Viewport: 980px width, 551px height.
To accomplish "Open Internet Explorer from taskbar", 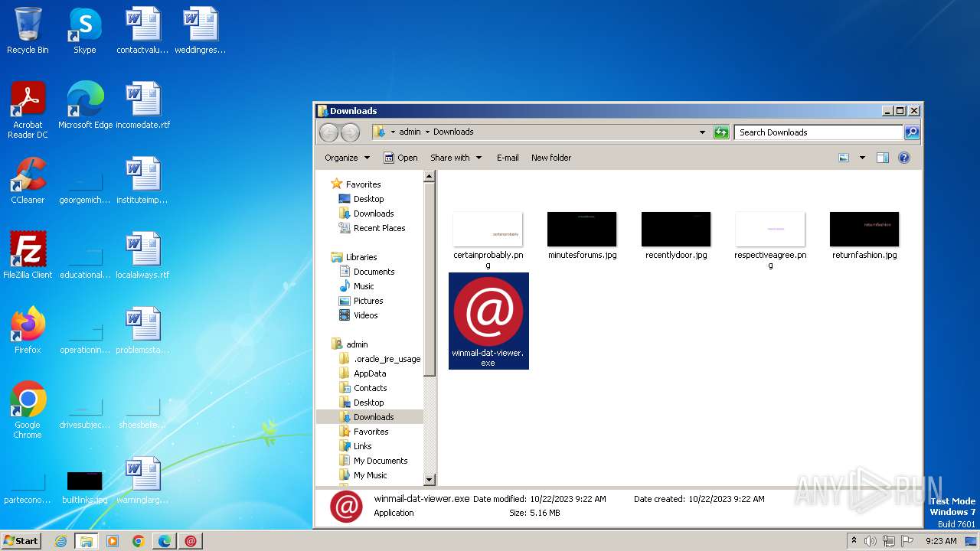I will pos(61,541).
